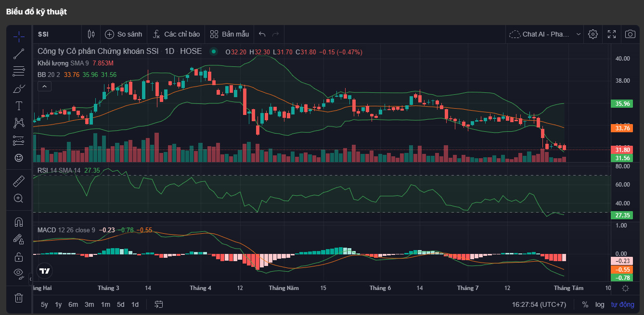The width and height of the screenshot is (644, 315).
Task: Open time axis settings gear
Action: click(625, 288)
